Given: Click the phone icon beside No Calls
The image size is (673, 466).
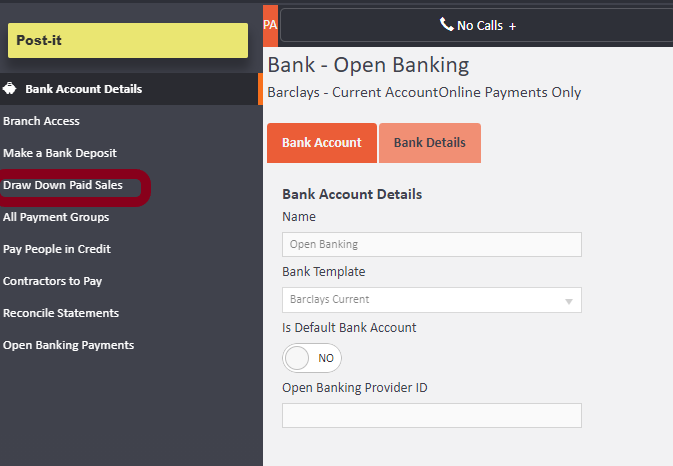Looking at the screenshot, I should [446, 25].
